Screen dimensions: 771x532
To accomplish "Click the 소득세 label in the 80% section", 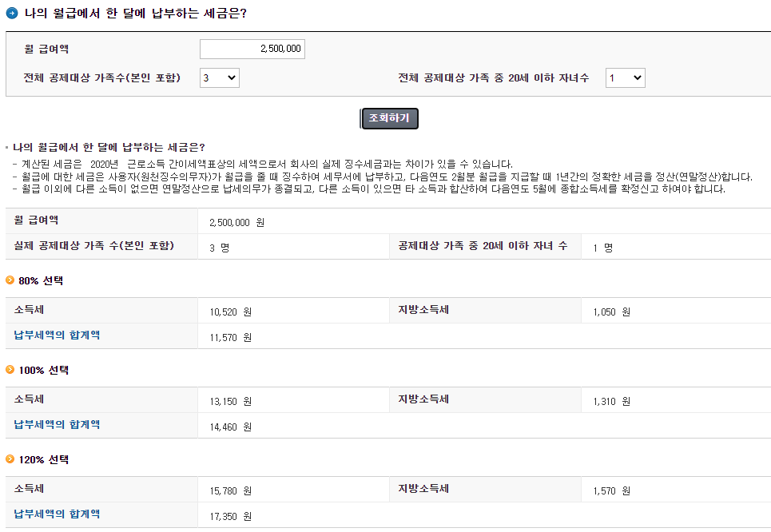I will click(29, 310).
